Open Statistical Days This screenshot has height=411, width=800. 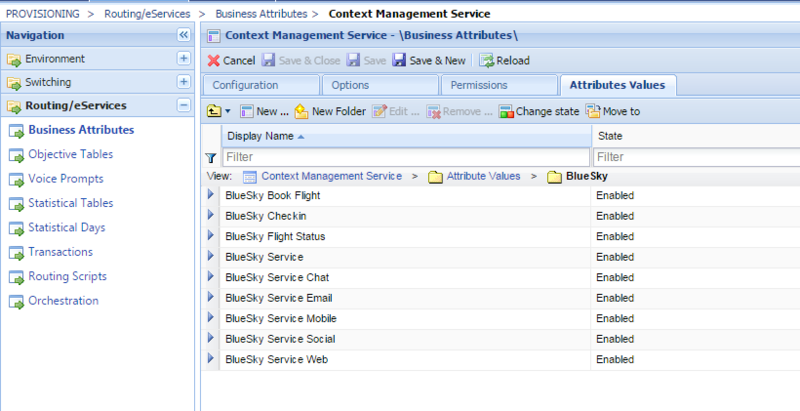coord(66,227)
